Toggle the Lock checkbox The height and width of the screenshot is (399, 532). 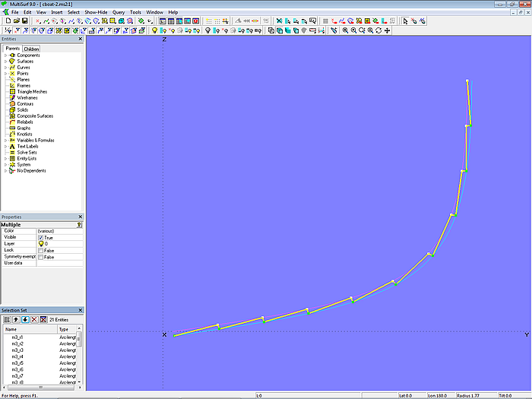[x=40, y=250]
